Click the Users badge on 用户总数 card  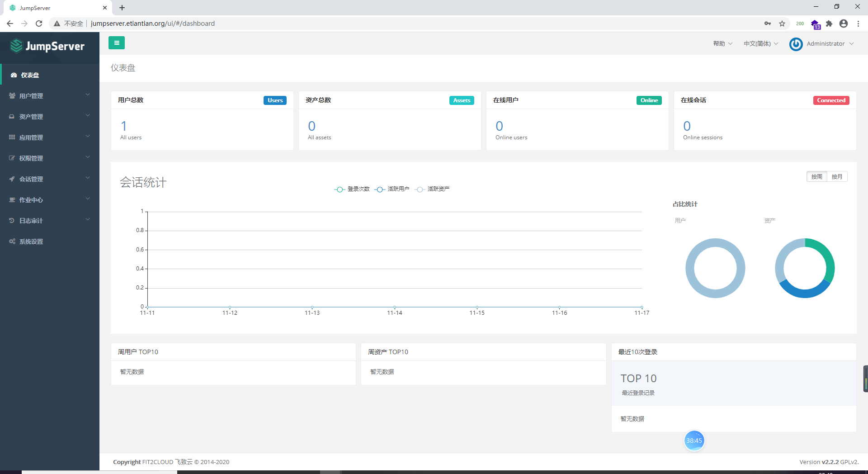275,100
